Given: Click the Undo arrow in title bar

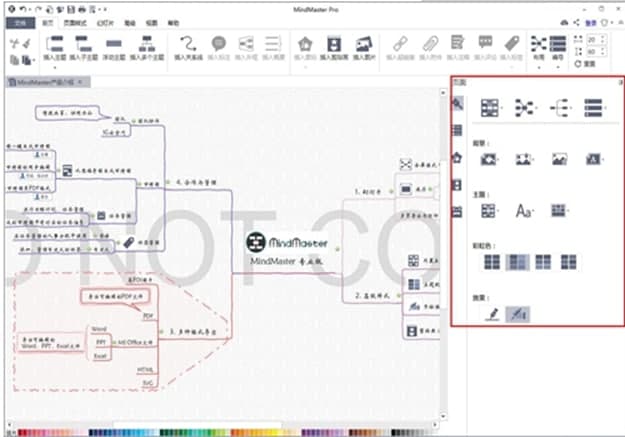Looking at the screenshot, I should pos(23,9).
